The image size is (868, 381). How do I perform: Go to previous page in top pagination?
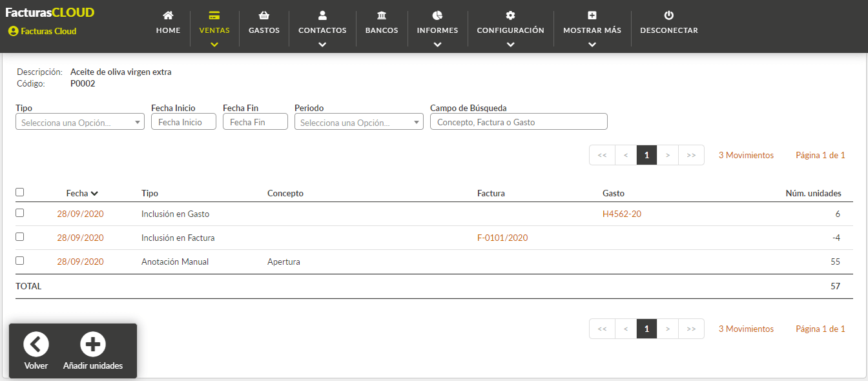point(625,155)
